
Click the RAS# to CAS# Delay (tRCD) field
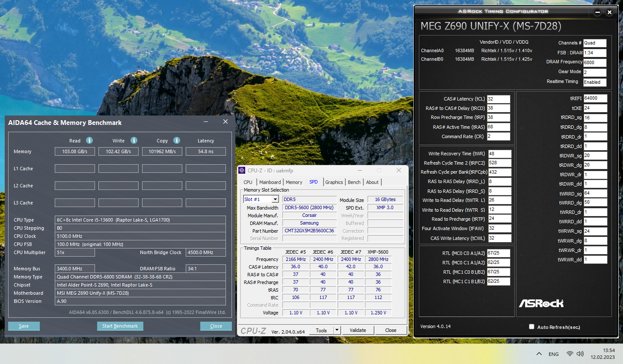tap(498, 108)
